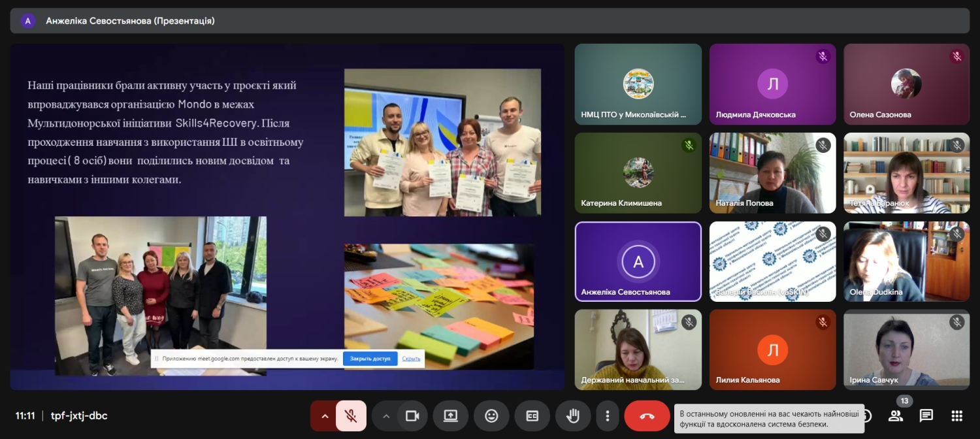980x439 pixels.
Task: Click the 'Скрыть' link in sharing bar
Action: [x=411, y=359]
